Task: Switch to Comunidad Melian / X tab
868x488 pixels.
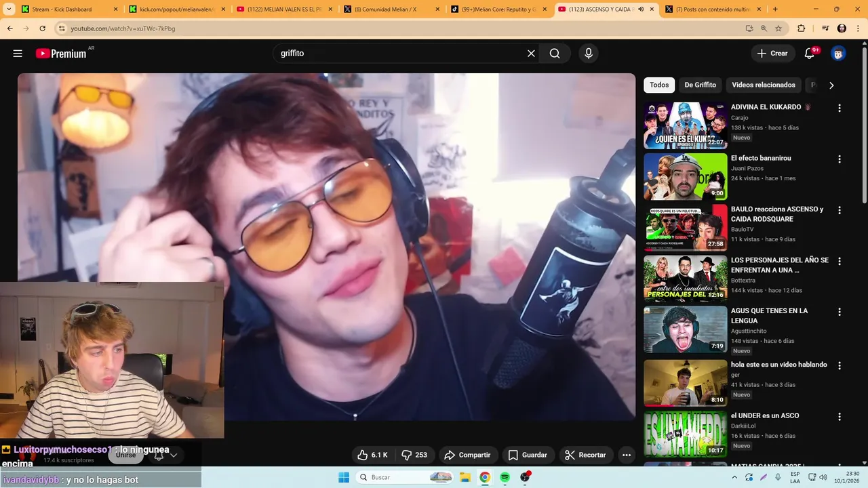Action: click(x=391, y=9)
